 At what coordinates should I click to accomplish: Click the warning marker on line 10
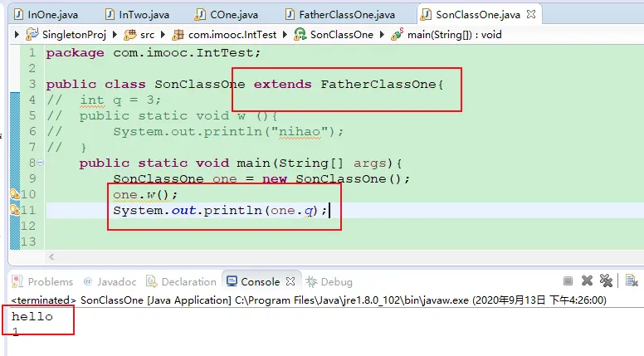(x=15, y=194)
